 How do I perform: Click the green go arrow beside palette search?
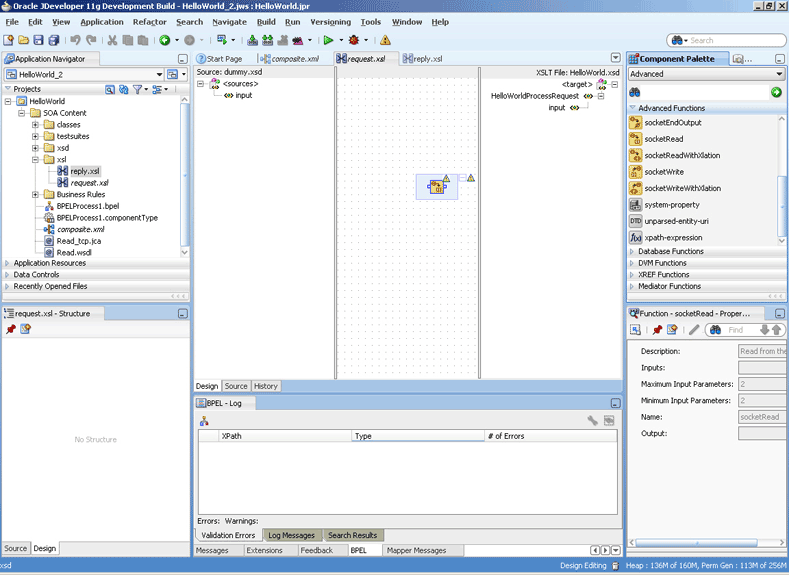coord(776,92)
